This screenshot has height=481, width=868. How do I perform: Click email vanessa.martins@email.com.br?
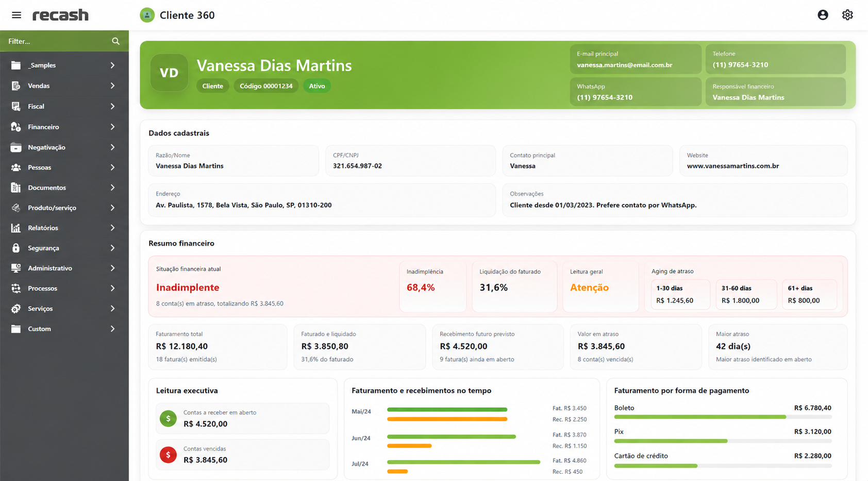tap(624, 65)
